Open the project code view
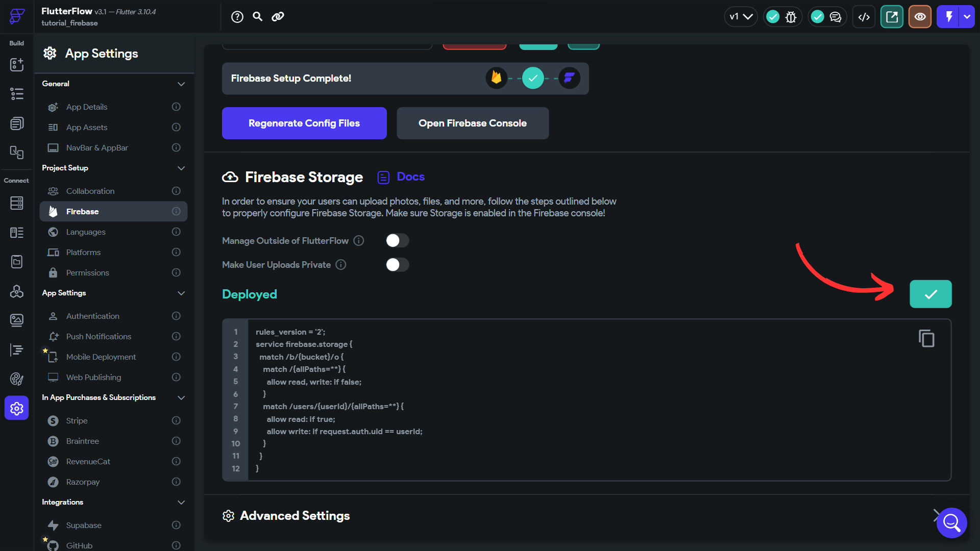 [x=864, y=16]
